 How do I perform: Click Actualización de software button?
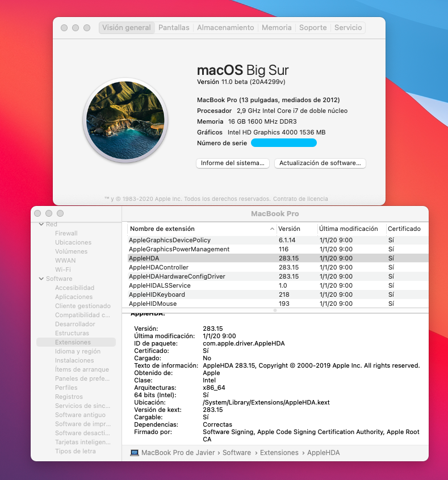pyautogui.click(x=320, y=163)
